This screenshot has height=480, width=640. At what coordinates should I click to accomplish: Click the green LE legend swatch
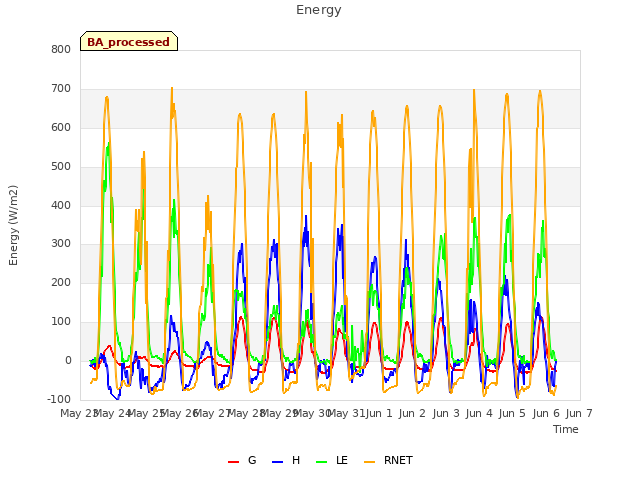point(322,462)
